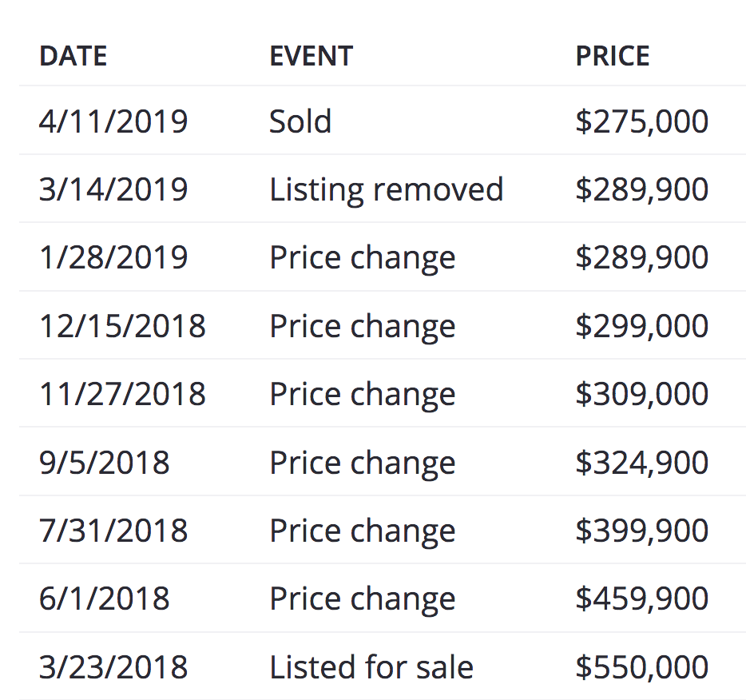The height and width of the screenshot is (700, 746).
Task: Click the $550,000 listing price
Action: (x=641, y=667)
